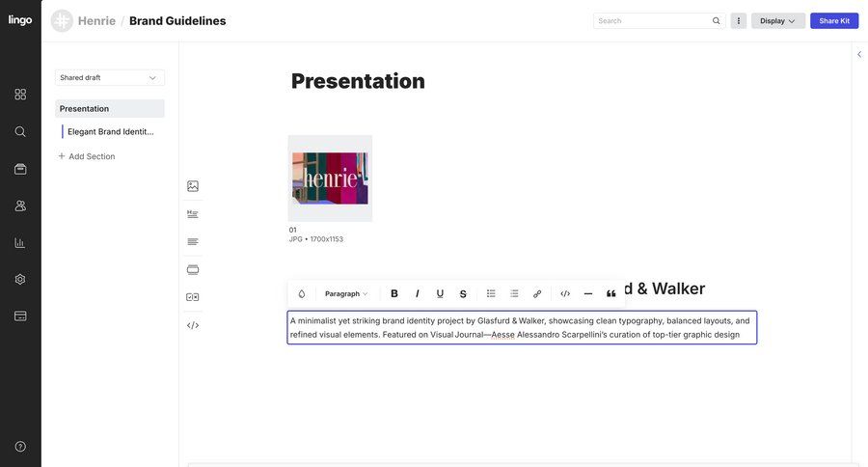The height and width of the screenshot is (467, 868).
Task: Apply underline formatting
Action: point(440,293)
